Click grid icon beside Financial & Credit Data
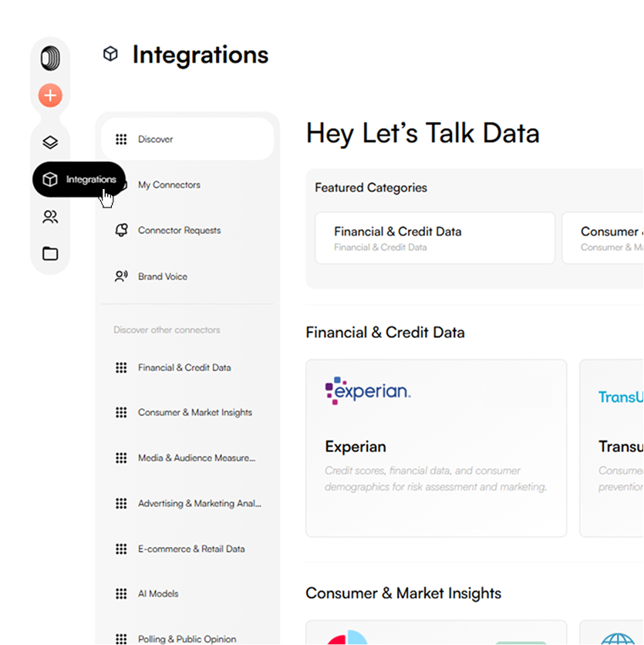Image resolution: width=644 pixels, height=645 pixels. (x=121, y=368)
